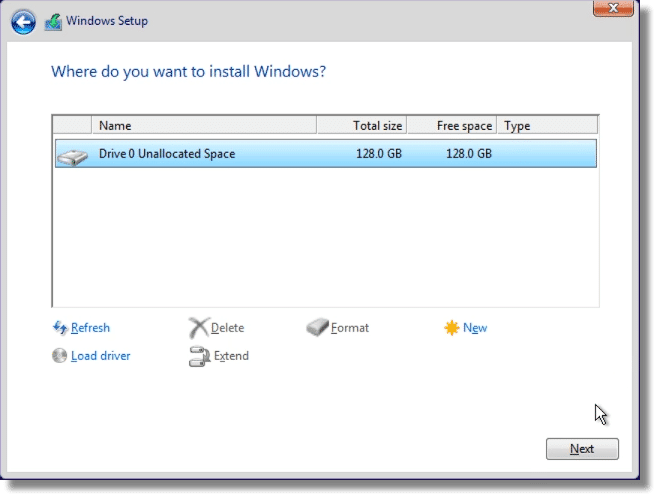Viewport: 654px width, 494px height.
Task: Click the Windows Setup title icon
Action: tap(53, 22)
